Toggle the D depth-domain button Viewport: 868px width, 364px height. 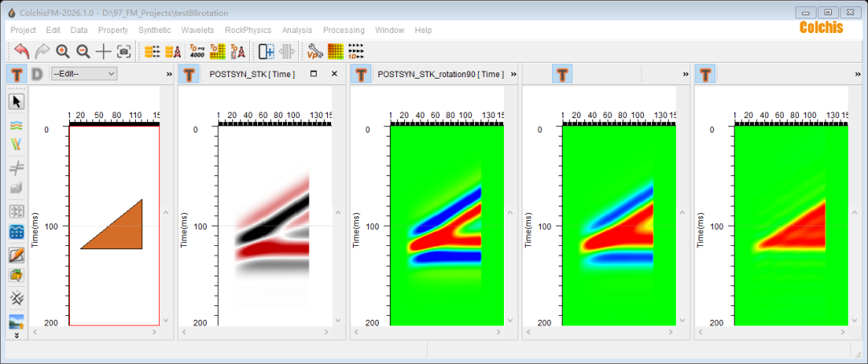[37, 74]
